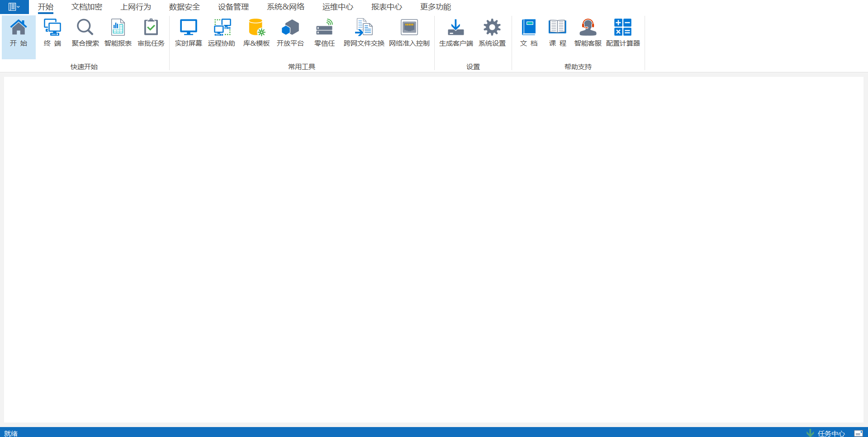The height and width of the screenshot is (437, 868).
Task: Open the 运维中心 ribbon tab
Action: click(337, 7)
